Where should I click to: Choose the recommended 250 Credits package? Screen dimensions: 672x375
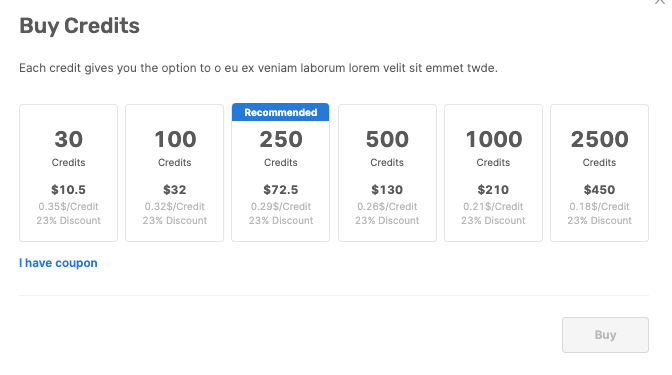(281, 173)
